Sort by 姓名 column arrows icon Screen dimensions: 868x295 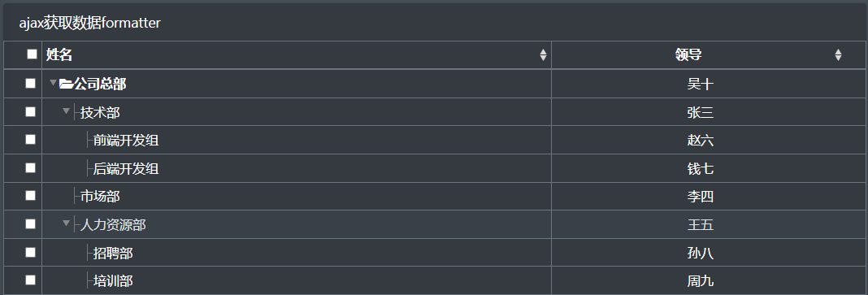(543, 54)
